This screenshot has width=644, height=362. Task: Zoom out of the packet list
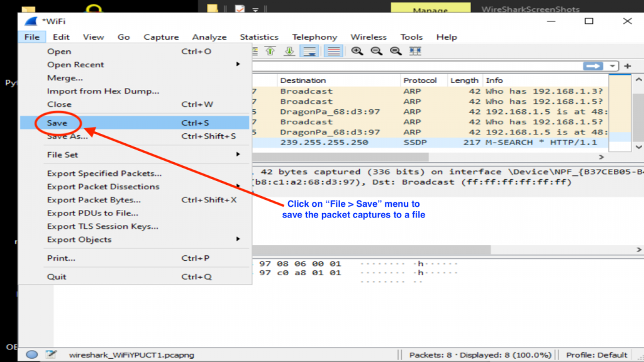(376, 51)
